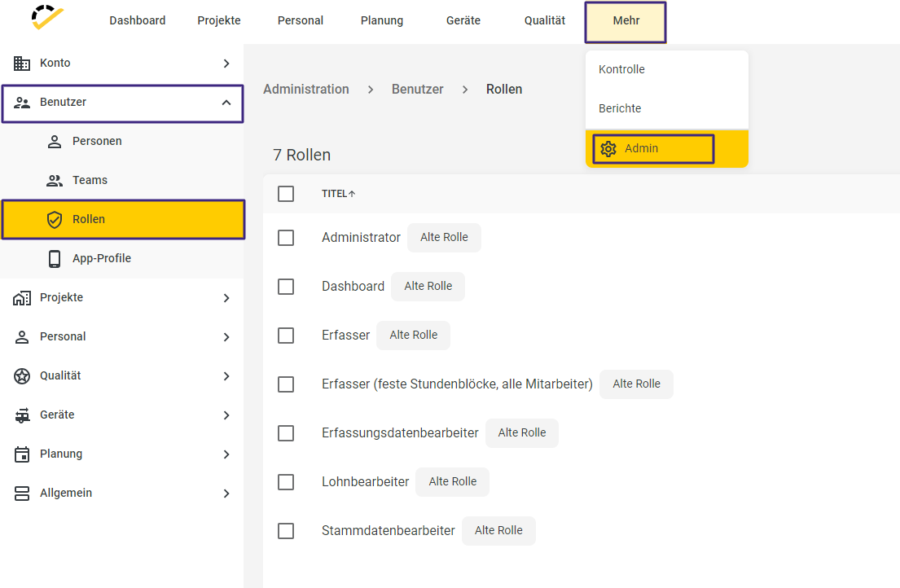
Task: Click the Rollen shield icon
Action: tap(55, 220)
